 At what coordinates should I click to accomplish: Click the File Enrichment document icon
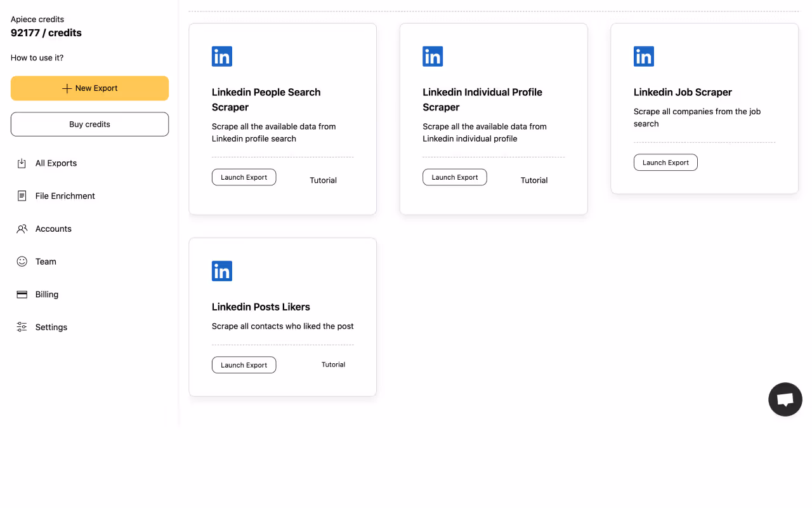(x=22, y=196)
